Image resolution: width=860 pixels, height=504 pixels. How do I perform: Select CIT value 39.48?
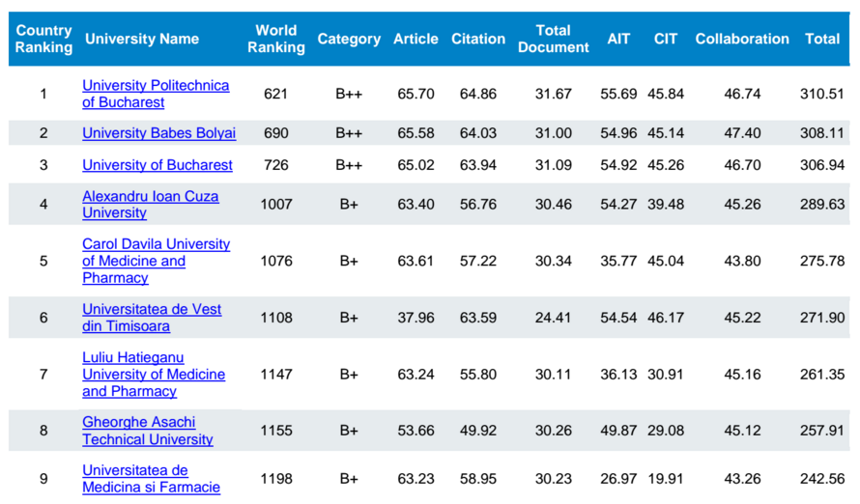(666, 205)
